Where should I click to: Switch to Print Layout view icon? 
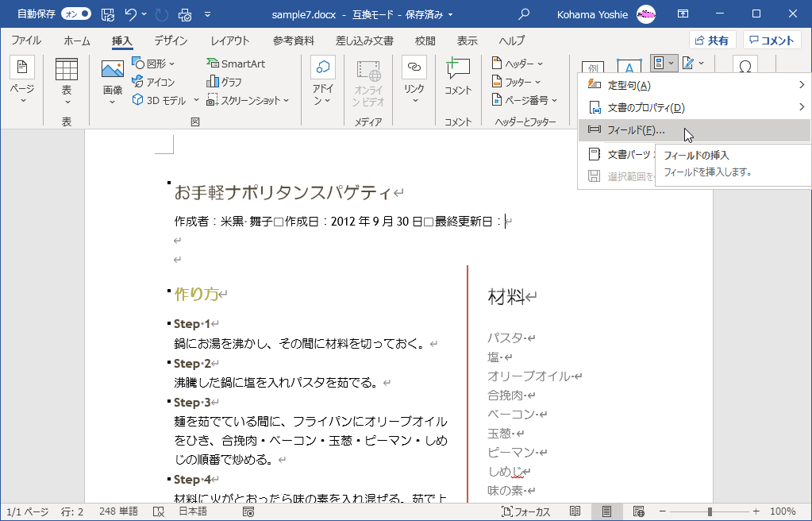point(607,511)
